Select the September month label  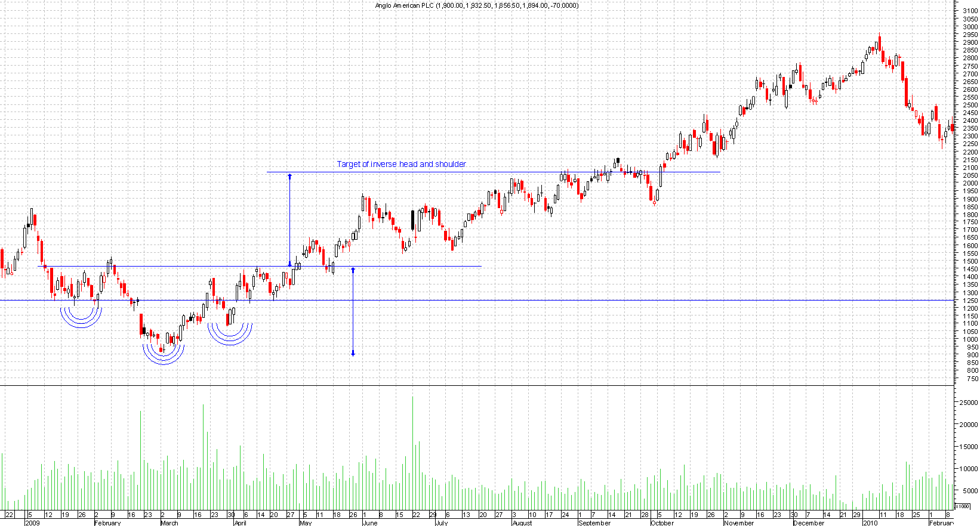tap(594, 523)
